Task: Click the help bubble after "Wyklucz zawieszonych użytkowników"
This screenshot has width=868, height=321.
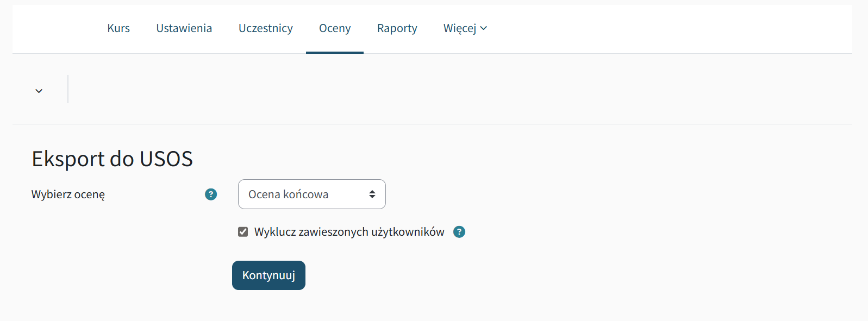Action: coord(459,232)
